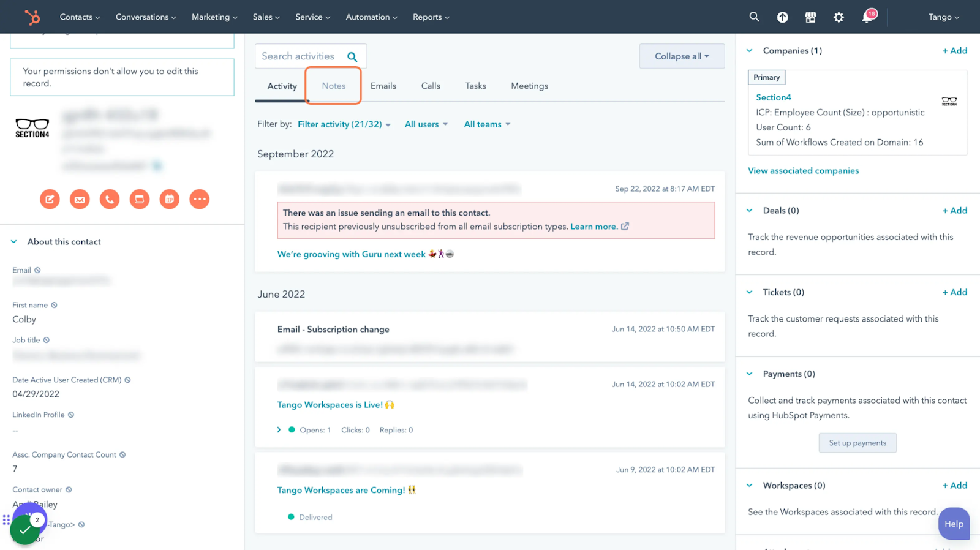Click the HubSpot sprocket logo
The height and width of the screenshot is (550, 980).
(x=32, y=17)
